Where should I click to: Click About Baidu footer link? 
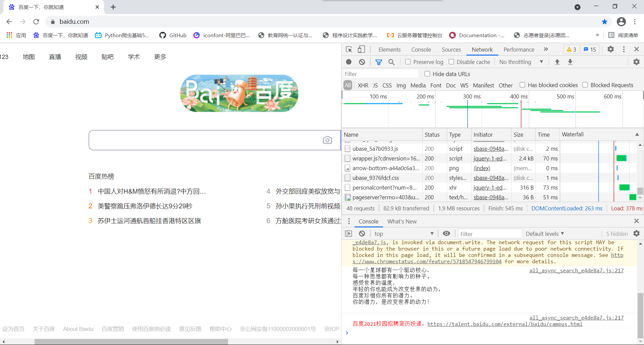pos(78,329)
